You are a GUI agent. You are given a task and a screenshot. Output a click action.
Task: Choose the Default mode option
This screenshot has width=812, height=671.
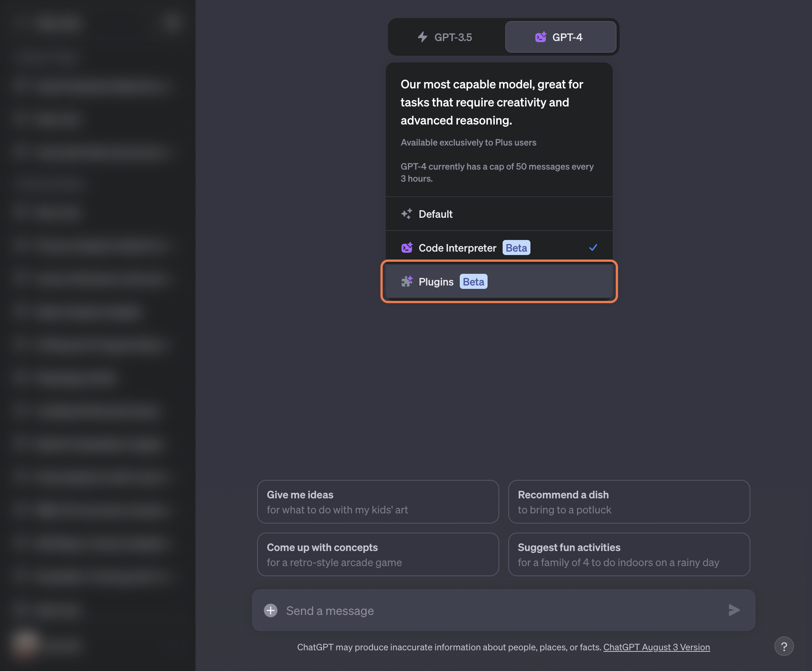coord(499,214)
